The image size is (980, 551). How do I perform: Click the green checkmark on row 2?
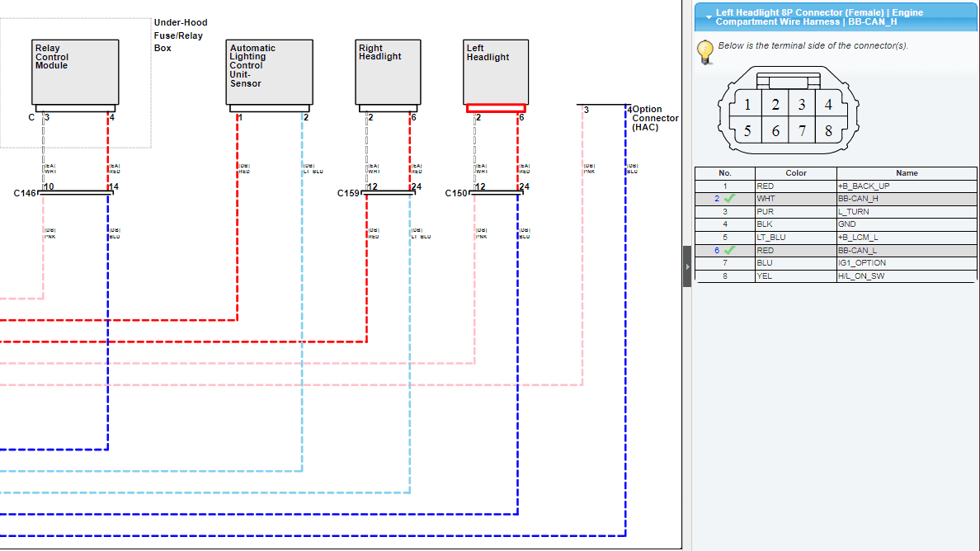(729, 199)
